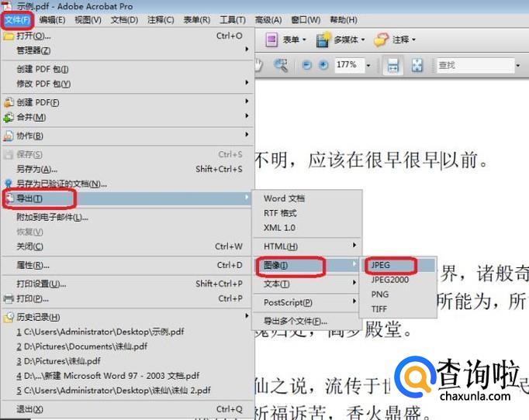Click the full page fit icon
Image resolution: width=529 pixels, height=420 pixels.
click(x=417, y=65)
